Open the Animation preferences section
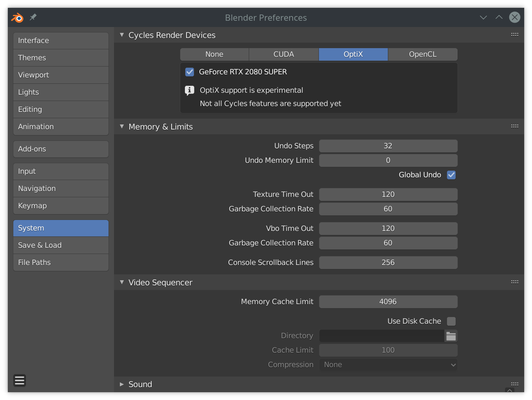The height and width of the screenshot is (400, 532). pyautogui.click(x=61, y=127)
